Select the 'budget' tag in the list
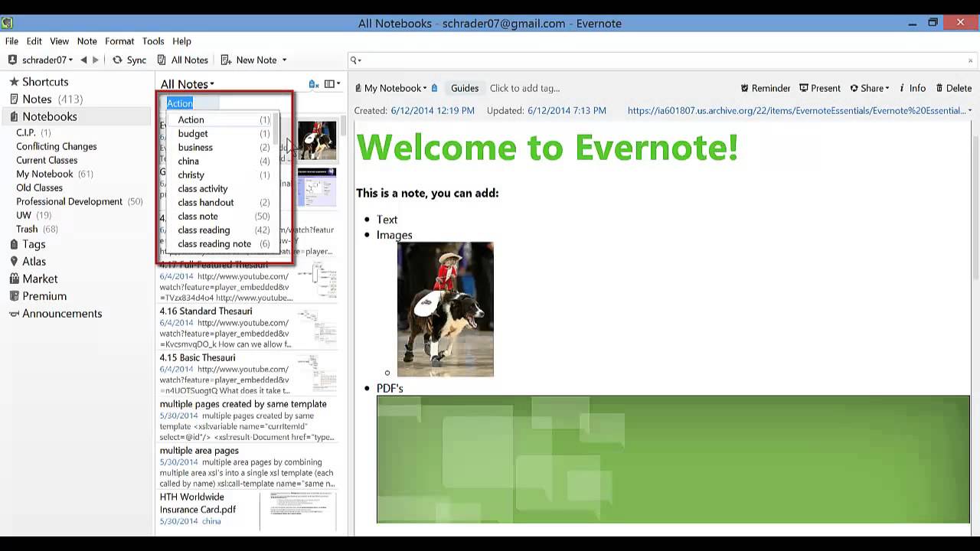This screenshot has height=551, width=980. (x=219, y=133)
